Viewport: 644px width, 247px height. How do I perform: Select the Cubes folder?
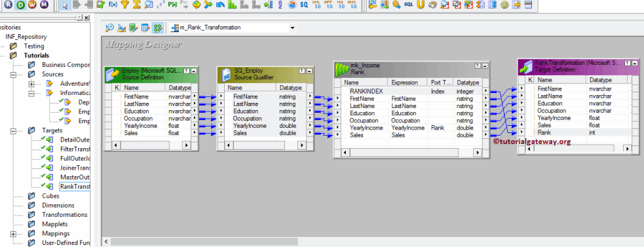click(x=50, y=196)
